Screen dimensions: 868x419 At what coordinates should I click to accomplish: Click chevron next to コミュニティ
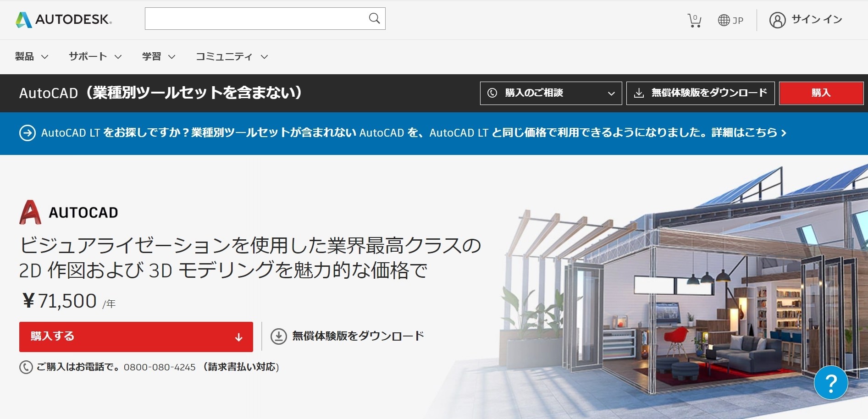264,57
